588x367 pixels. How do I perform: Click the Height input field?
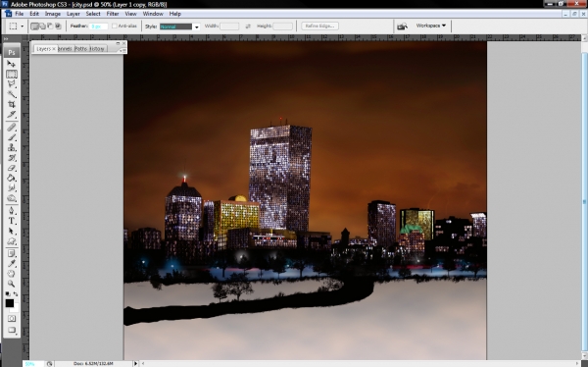(283, 26)
